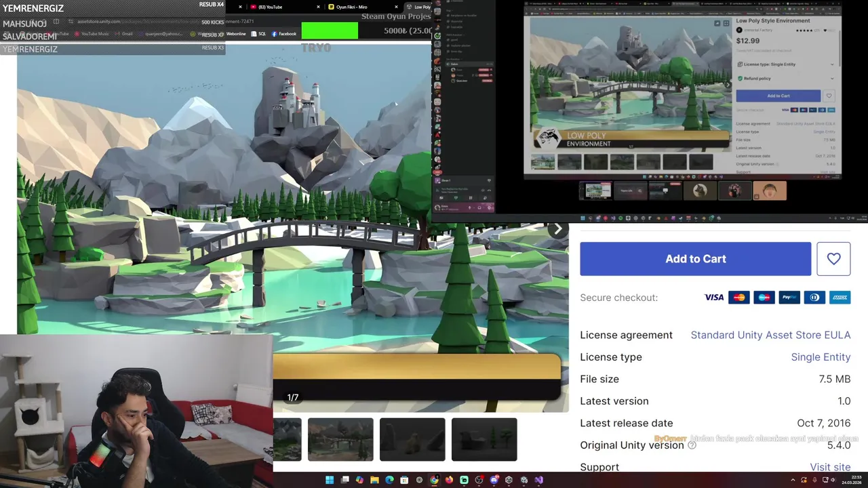Follow the Visit site support link
Screen dimensions: 868x488
[x=830, y=467]
